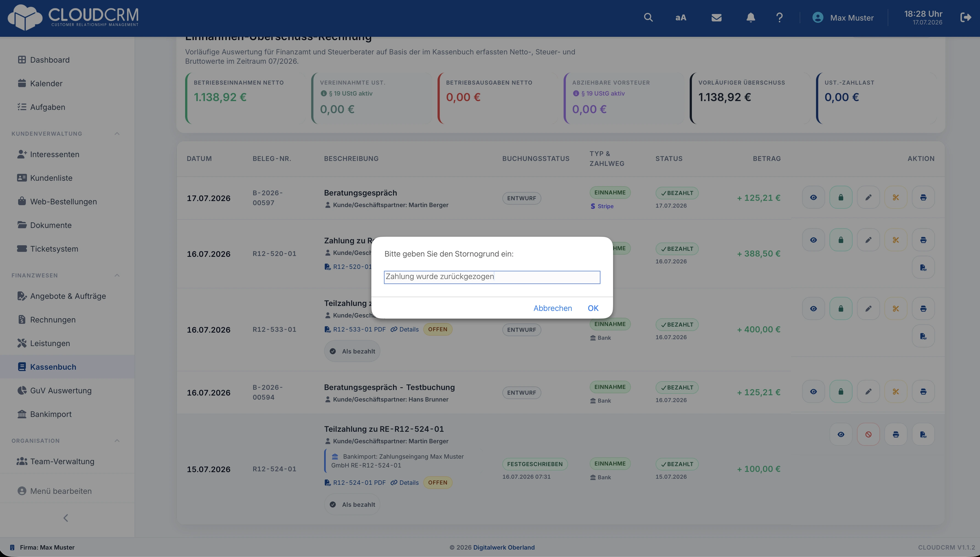Visit Digitalwerk Oberland footer link
The width and height of the screenshot is (980, 557).
[504, 547]
